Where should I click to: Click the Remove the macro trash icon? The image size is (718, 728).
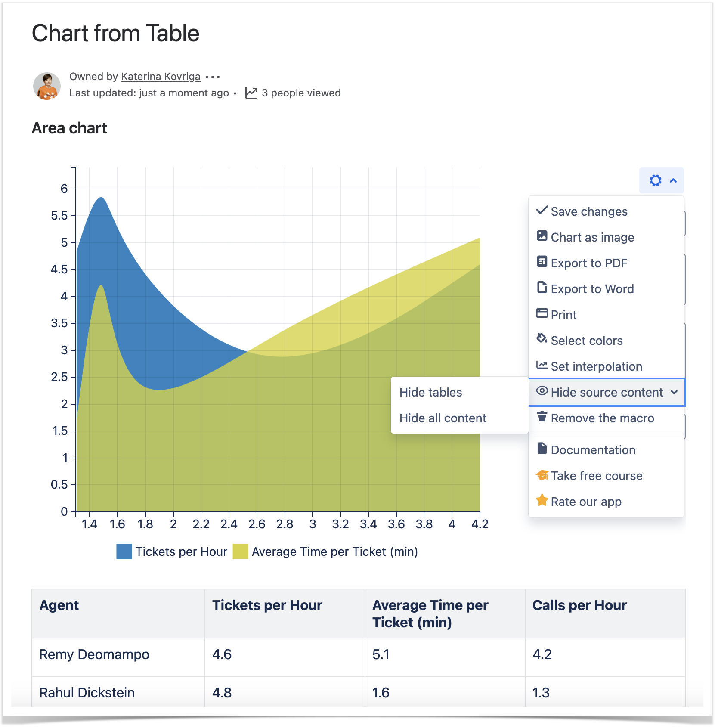pos(542,417)
